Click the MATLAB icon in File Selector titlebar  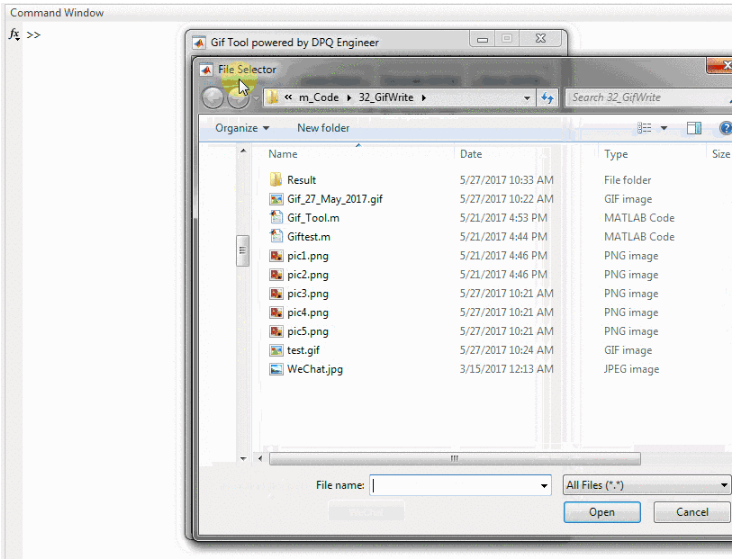click(207, 70)
